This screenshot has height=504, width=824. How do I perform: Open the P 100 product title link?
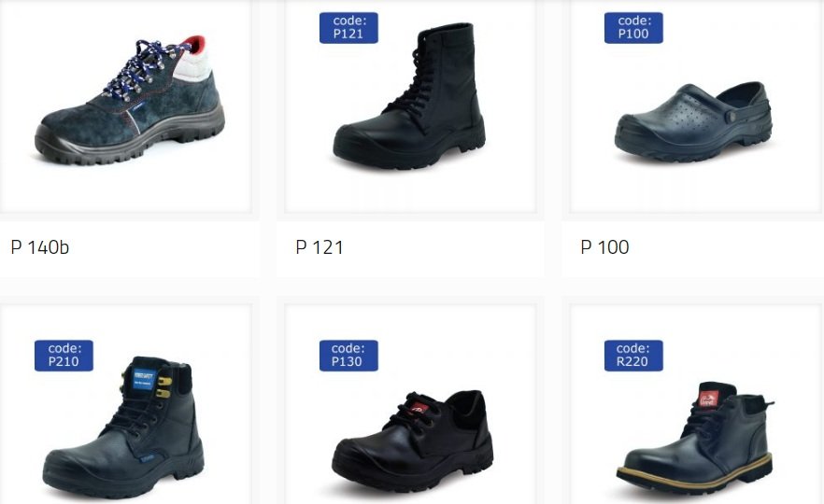(x=604, y=246)
